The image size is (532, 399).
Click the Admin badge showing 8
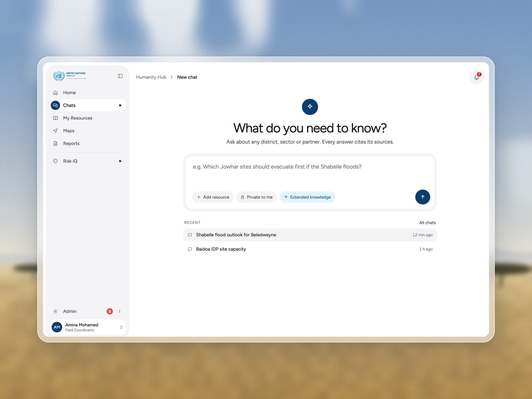click(x=110, y=312)
